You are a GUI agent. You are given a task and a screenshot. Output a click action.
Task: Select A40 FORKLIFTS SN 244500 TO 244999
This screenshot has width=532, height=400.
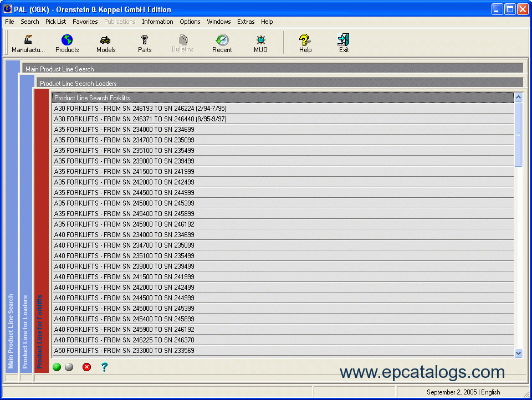(283, 298)
